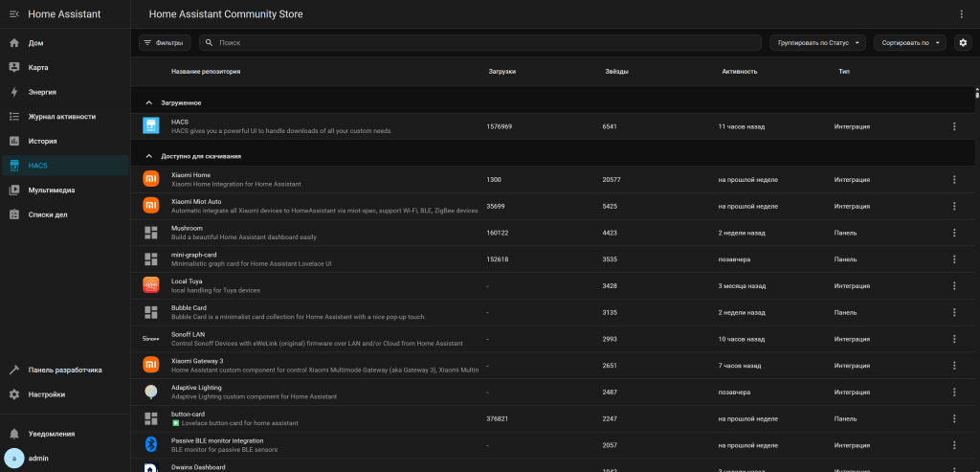Open the mini-graph-card row menu
980x472 pixels.
point(954,258)
